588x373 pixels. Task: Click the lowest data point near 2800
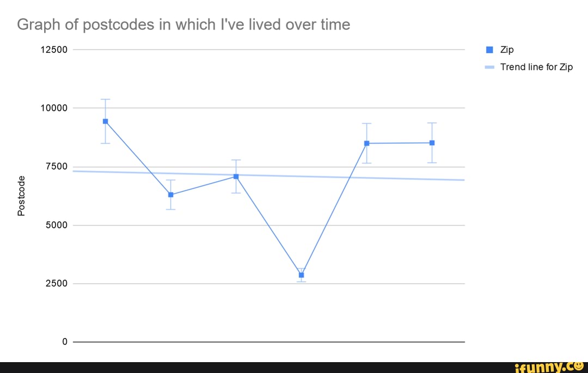pyautogui.click(x=301, y=275)
